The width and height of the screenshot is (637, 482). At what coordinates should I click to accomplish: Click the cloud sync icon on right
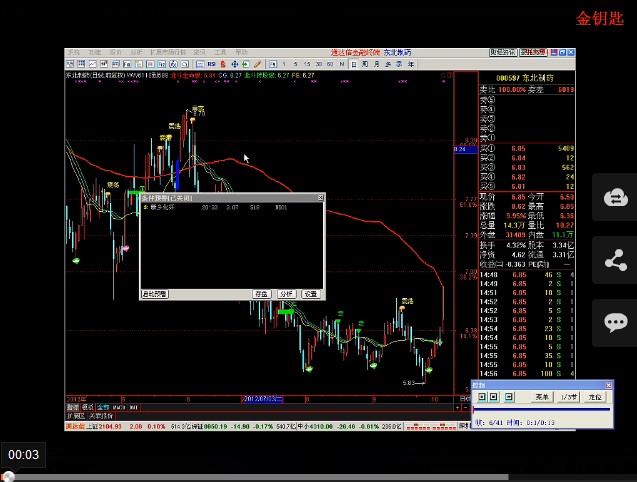click(x=615, y=198)
